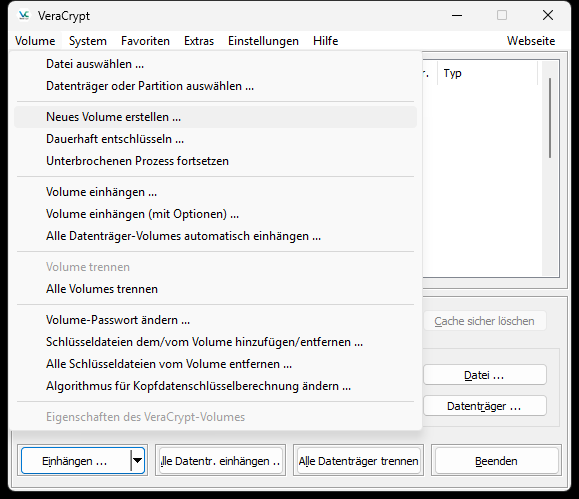This screenshot has width=579, height=499.
Task: Open the Favoriten menu
Action: pos(145,41)
